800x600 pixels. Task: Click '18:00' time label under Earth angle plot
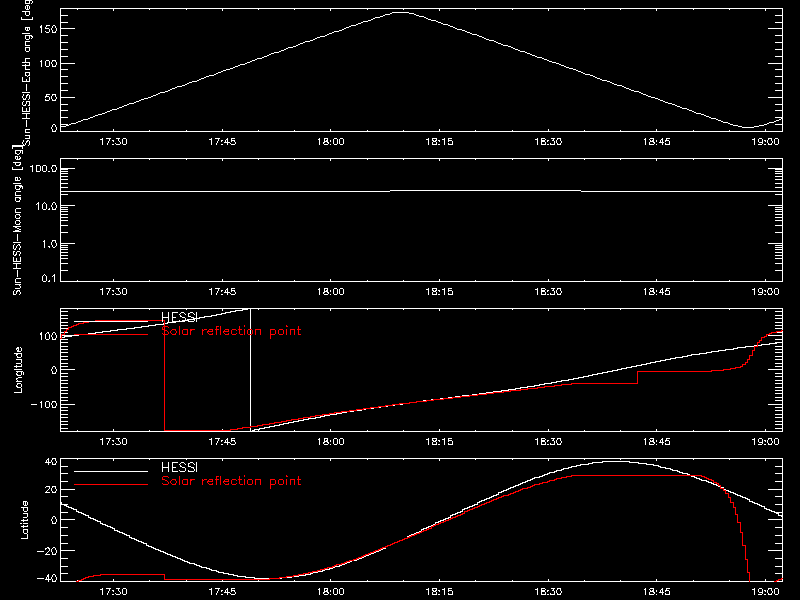pyautogui.click(x=331, y=141)
